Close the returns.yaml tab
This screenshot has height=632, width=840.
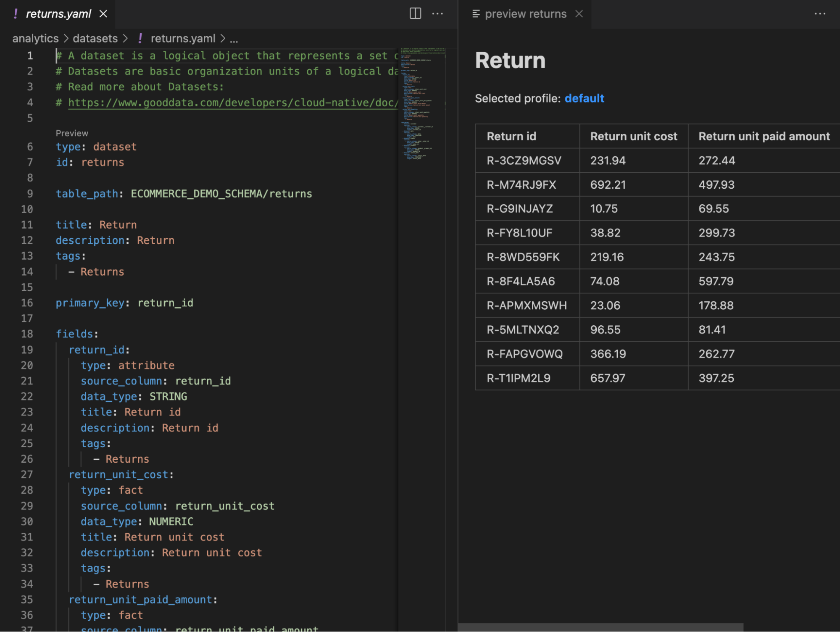pyautogui.click(x=103, y=14)
